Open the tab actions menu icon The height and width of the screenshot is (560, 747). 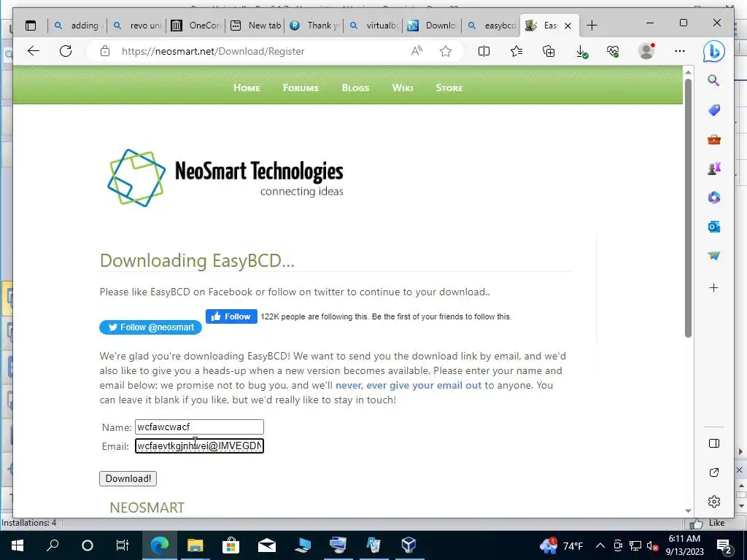[31, 26]
